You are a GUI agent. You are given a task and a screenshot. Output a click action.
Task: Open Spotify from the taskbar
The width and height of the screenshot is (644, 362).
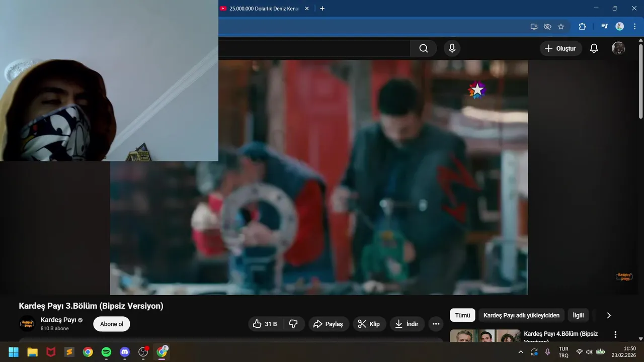click(x=107, y=352)
